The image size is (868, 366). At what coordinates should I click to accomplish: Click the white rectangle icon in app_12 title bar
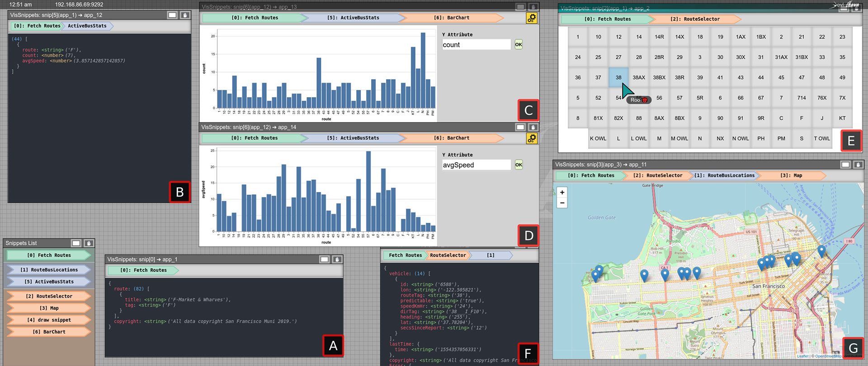tap(172, 15)
